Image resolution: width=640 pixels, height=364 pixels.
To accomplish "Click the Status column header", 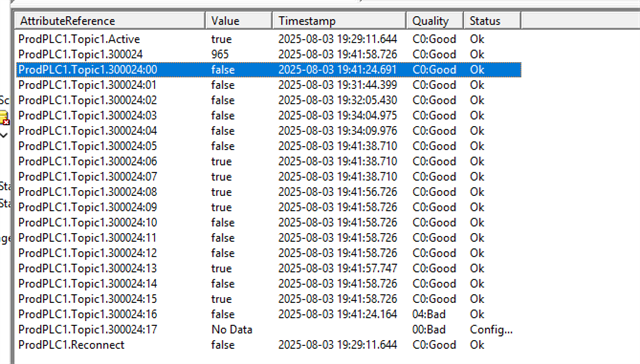I will click(x=492, y=21).
